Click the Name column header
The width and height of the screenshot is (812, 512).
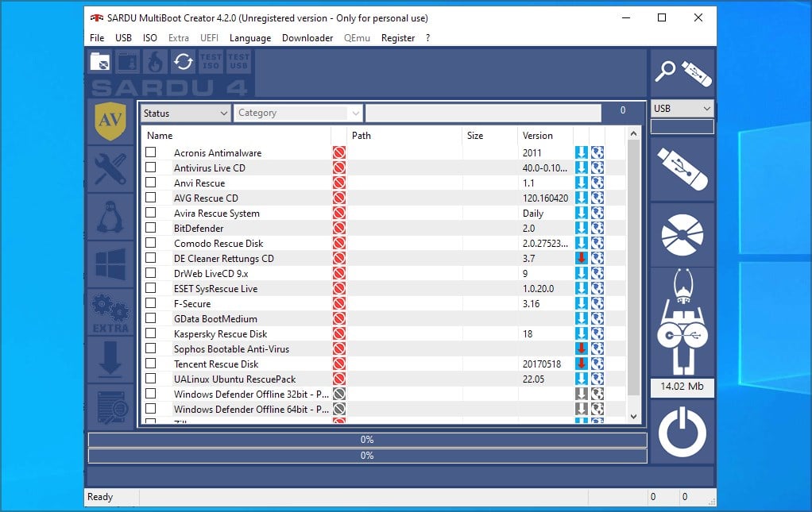point(160,136)
